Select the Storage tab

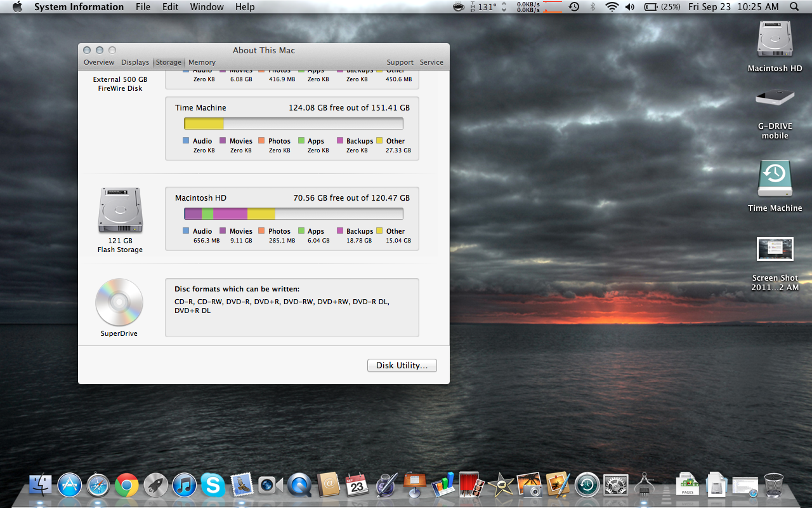168,62
